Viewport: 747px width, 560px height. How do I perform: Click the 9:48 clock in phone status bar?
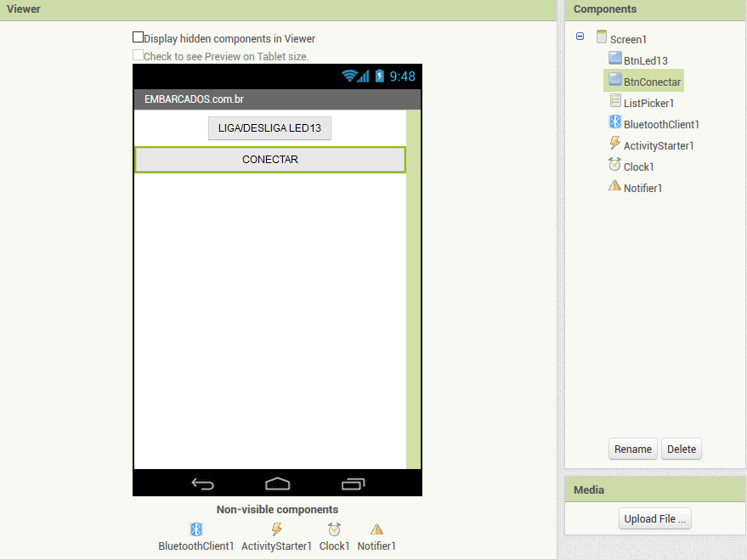(402, 76)
